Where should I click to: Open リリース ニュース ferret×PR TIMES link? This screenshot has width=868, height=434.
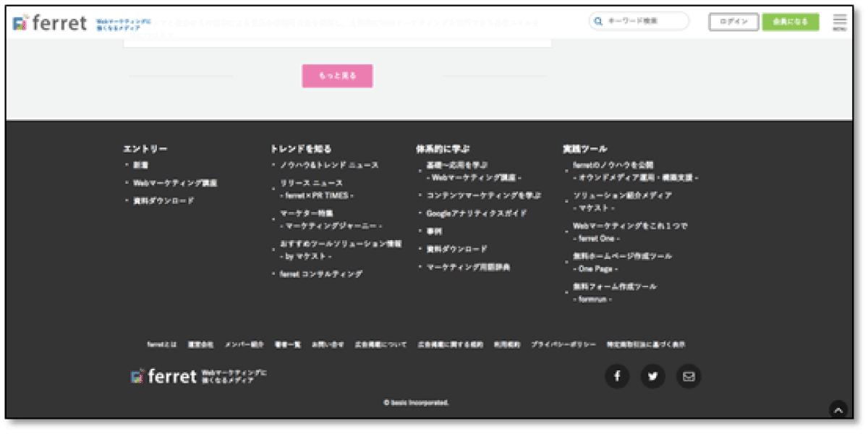(x=316, y=190)
